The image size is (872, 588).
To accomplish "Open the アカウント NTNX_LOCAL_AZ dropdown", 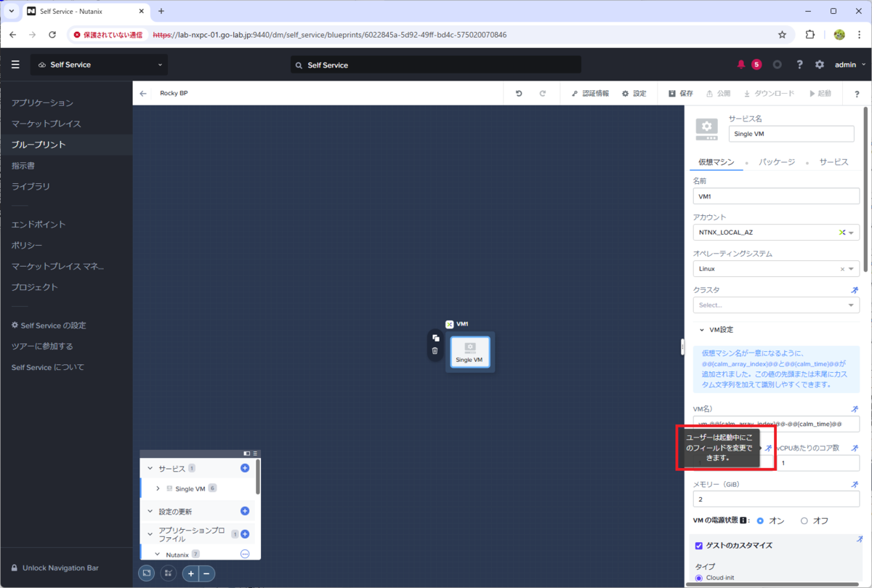I will pos(776,233).
